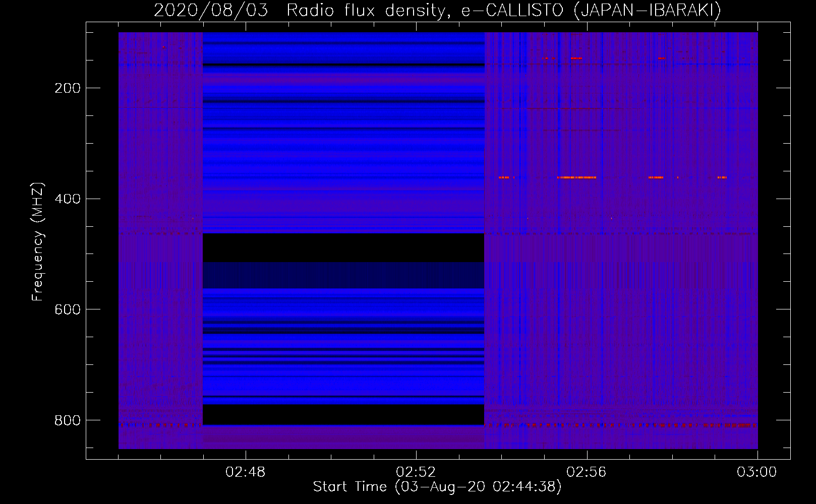This screenshot has width=816, height=504.
Task: Click the 02:56 time tick label
Action: 587,472
